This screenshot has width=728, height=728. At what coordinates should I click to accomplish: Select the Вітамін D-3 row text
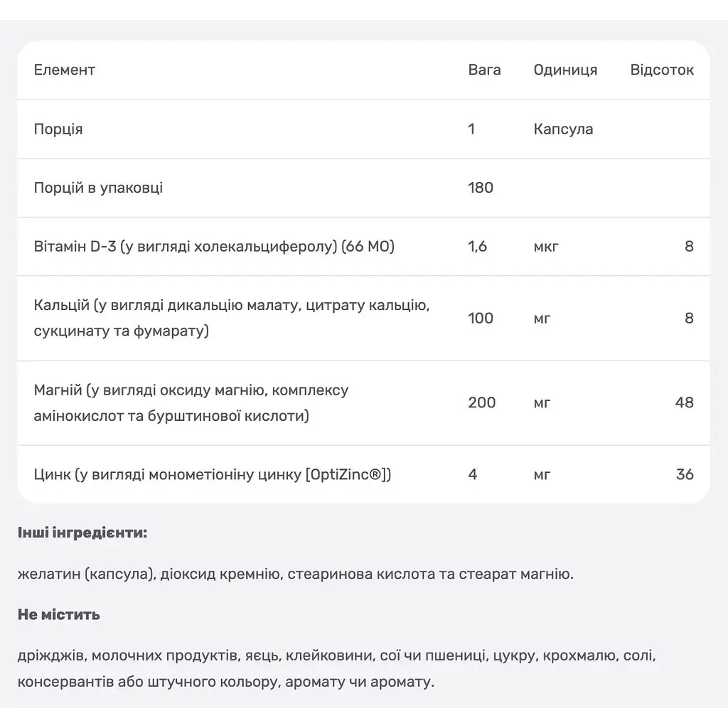coord(214,247)
